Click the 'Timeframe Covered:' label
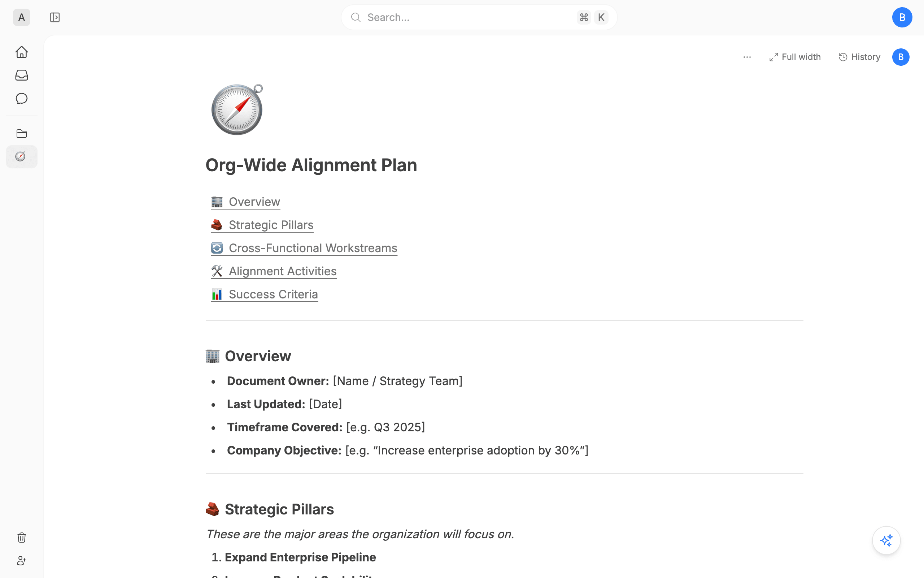Image resolution: width=924 pixels, height=578 pixels. [285, 427]
